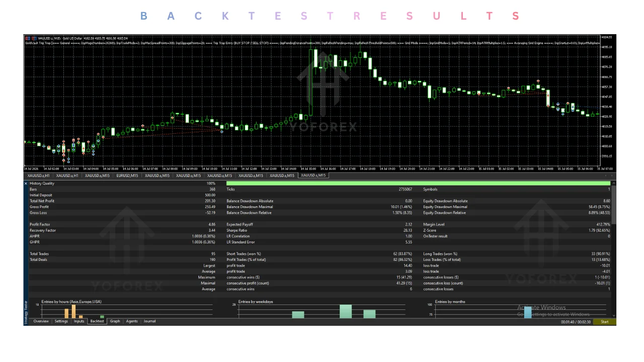Viewport: 644px width, 362px height.
Task: Click the average profit trade value 3.09
Action: pos(409,271)
